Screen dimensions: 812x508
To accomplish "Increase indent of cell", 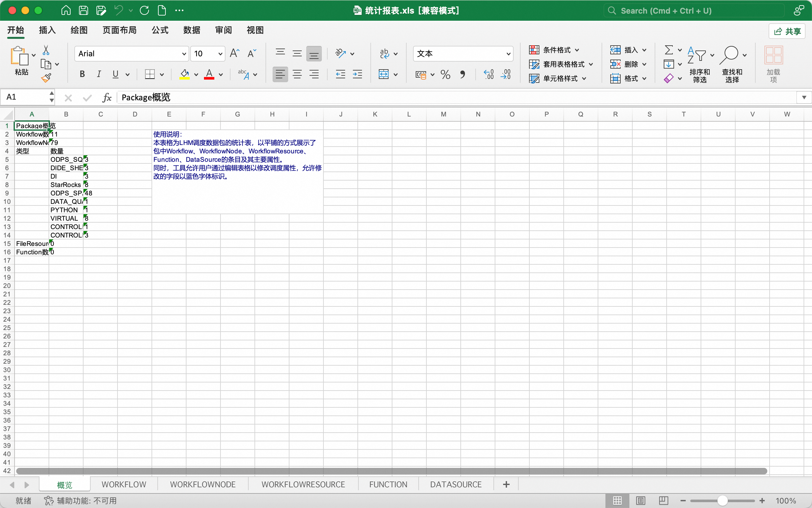I will [x=357, y=74].
